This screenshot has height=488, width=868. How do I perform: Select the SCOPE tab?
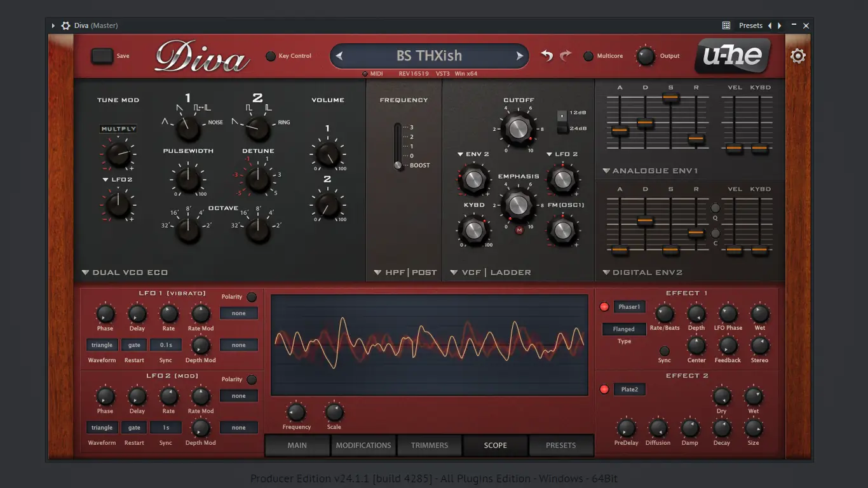(496, 445)
